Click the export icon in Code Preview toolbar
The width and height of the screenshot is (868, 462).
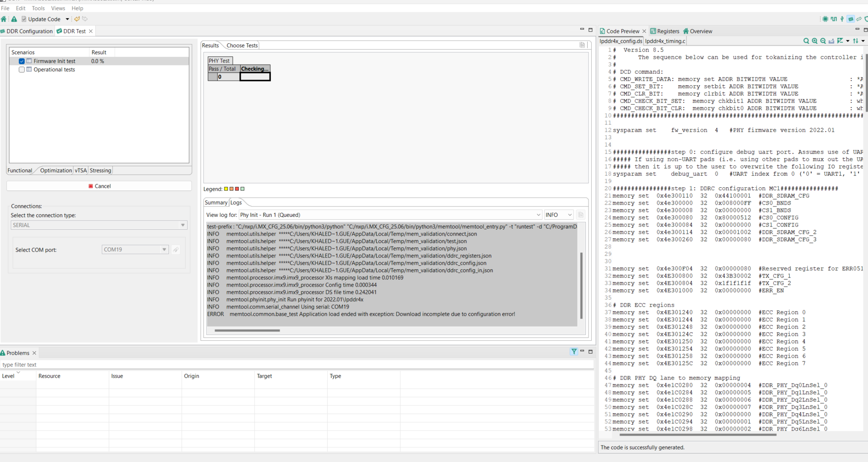tap(832, 41)
